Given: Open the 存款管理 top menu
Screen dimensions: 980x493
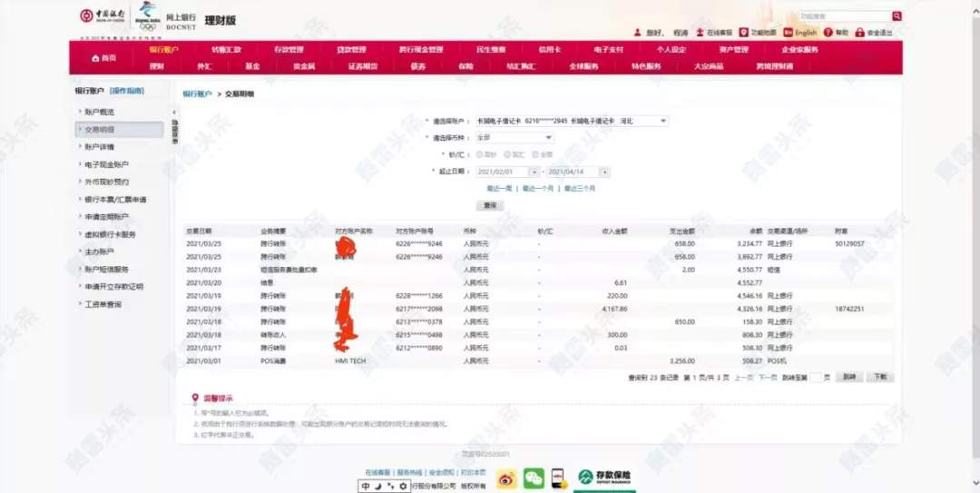Looking at the screenshot, I should pyautogui.click(x=289, y=49).
